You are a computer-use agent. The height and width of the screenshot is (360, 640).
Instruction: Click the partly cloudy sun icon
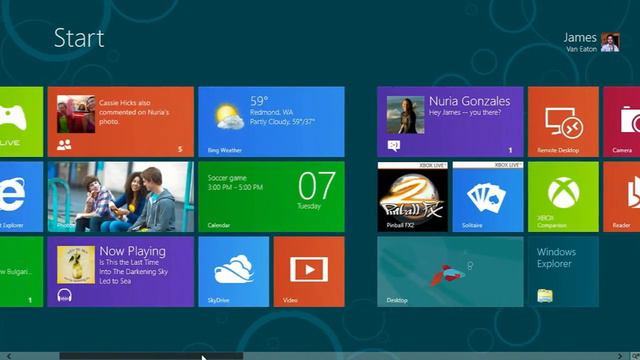[x=230, y=117]
